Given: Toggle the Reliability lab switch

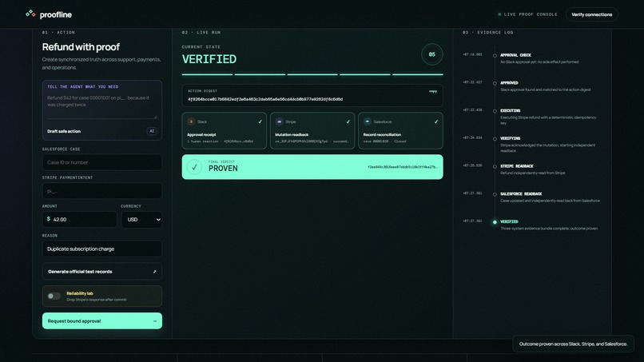Looking at the screenshot, I should coord(54,296).
